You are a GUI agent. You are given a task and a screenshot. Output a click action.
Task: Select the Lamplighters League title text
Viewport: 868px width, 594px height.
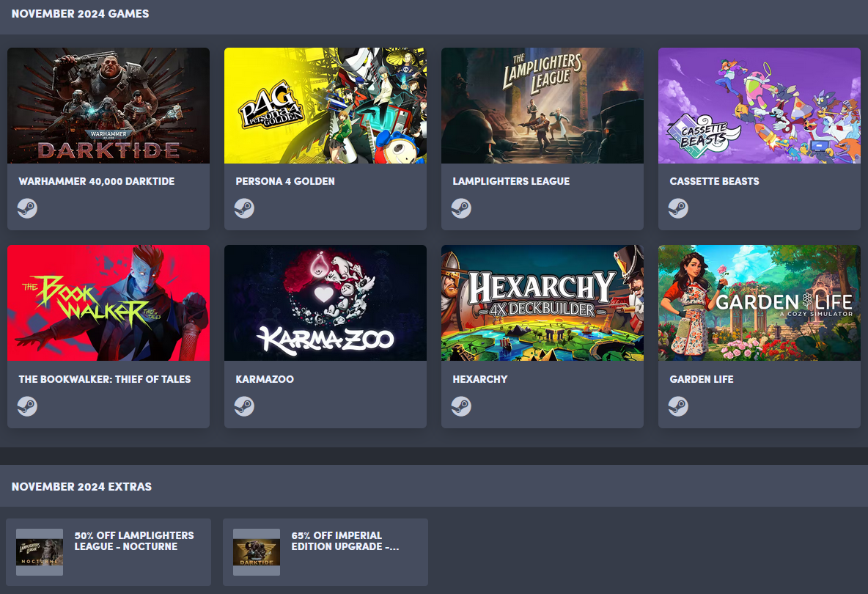(x=511, y=181)
